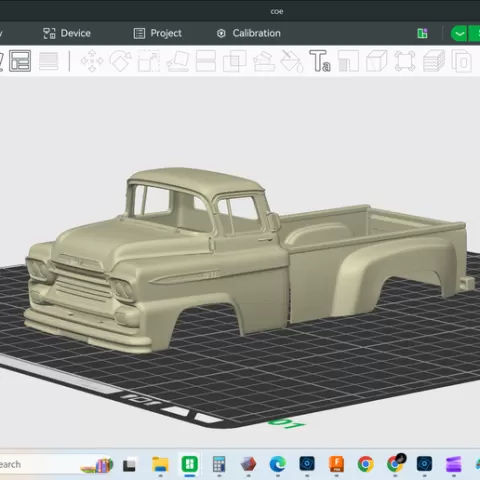Click the coe window title text
This screenshot has height=480, width=480.
277,11
